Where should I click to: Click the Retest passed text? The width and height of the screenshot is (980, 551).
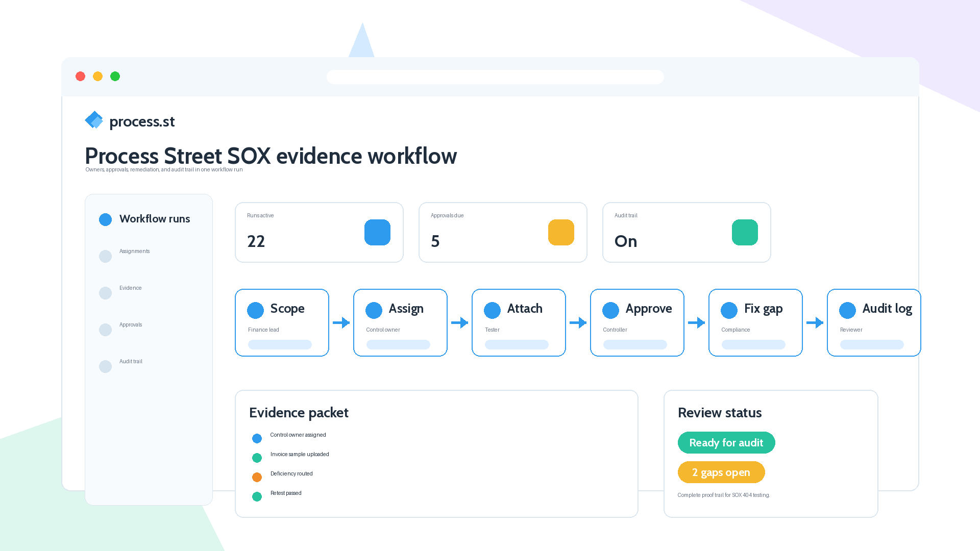pyautogui.click(x=286, y=493)
